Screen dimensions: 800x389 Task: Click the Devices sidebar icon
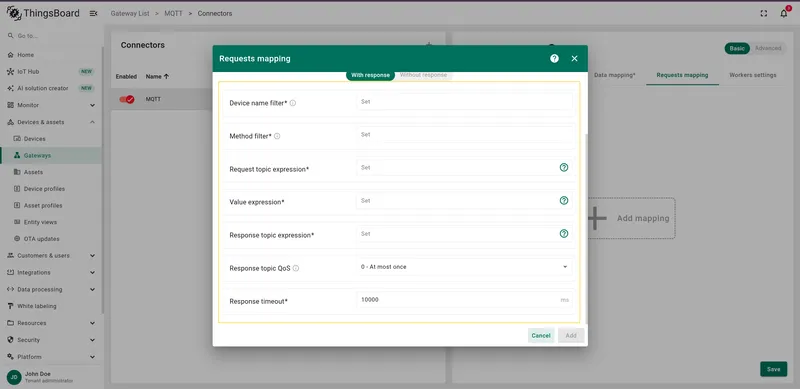point(17,139)
